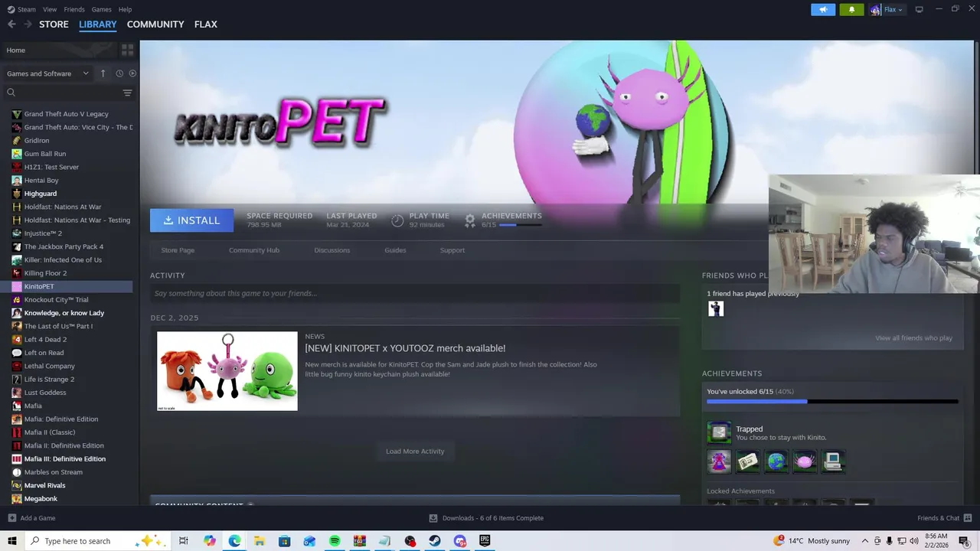This screenshot has width=980, height=551.
Task: Click the achievements progress bar in sidebar
Action: 832,401
